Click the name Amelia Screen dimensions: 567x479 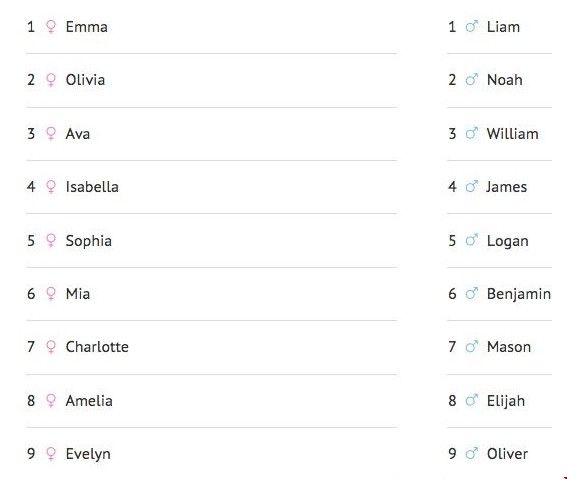pos(89,401)
